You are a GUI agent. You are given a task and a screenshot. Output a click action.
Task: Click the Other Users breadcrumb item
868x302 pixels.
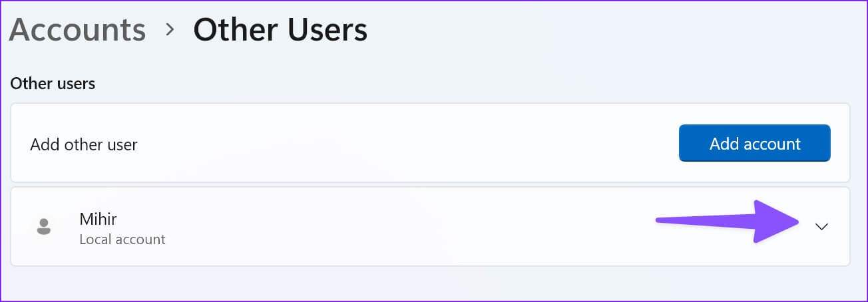(x=280, y=30)
